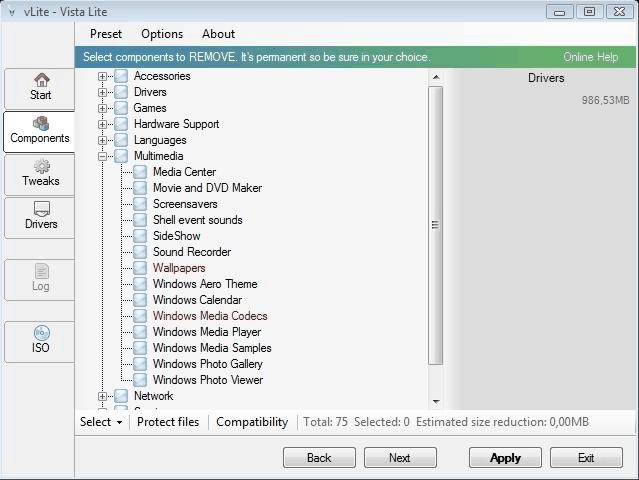The image size is (639, 480).
Task: Click the 986,53MB size value
Action: pyautogui.click(x=605, y=100)
